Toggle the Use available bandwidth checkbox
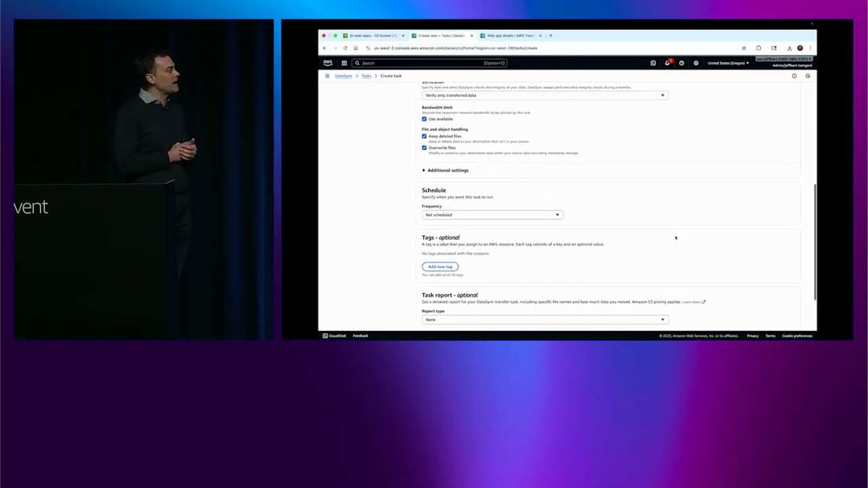This screenshot has height=488, width=868. (x=425, y=119)
